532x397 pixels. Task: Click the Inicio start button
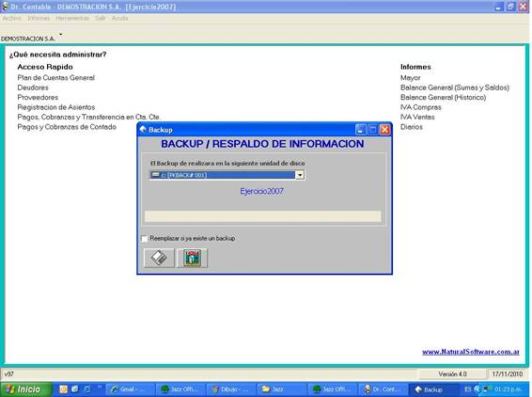click(25, 389)
